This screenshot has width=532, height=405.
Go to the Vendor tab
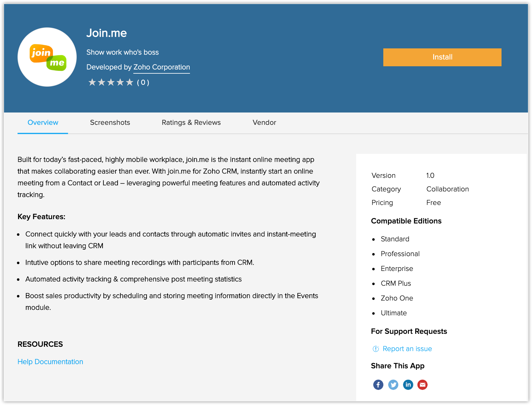264,123
